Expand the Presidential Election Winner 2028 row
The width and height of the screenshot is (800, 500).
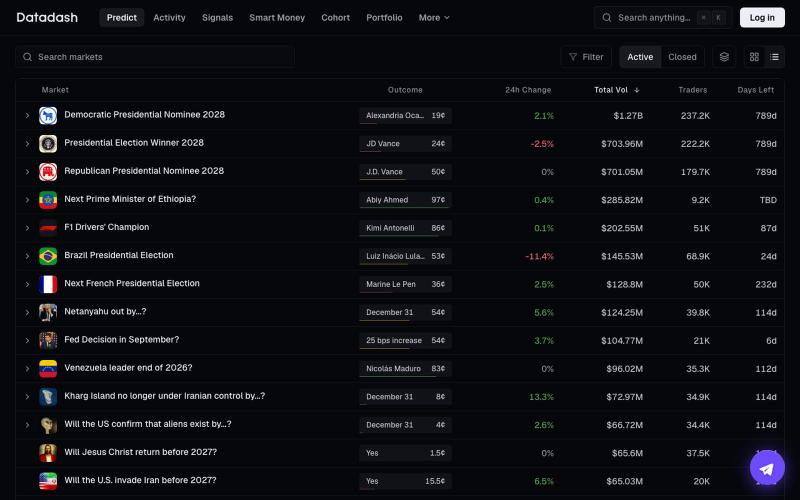pyautogui.click(x=27, y=144)
